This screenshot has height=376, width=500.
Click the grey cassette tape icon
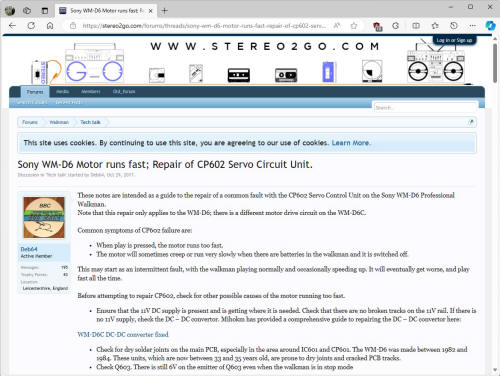coord(286,75)
